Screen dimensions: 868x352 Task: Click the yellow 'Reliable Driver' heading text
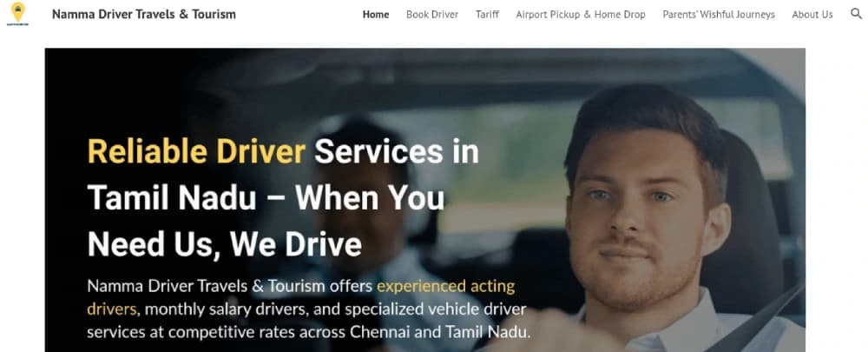(196, 151)
